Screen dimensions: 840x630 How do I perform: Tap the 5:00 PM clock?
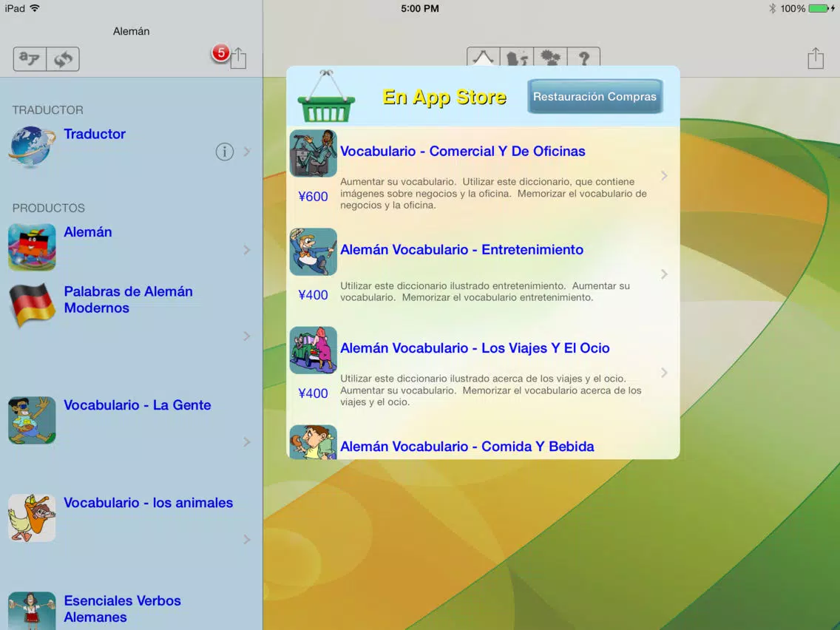click(420, 9)
